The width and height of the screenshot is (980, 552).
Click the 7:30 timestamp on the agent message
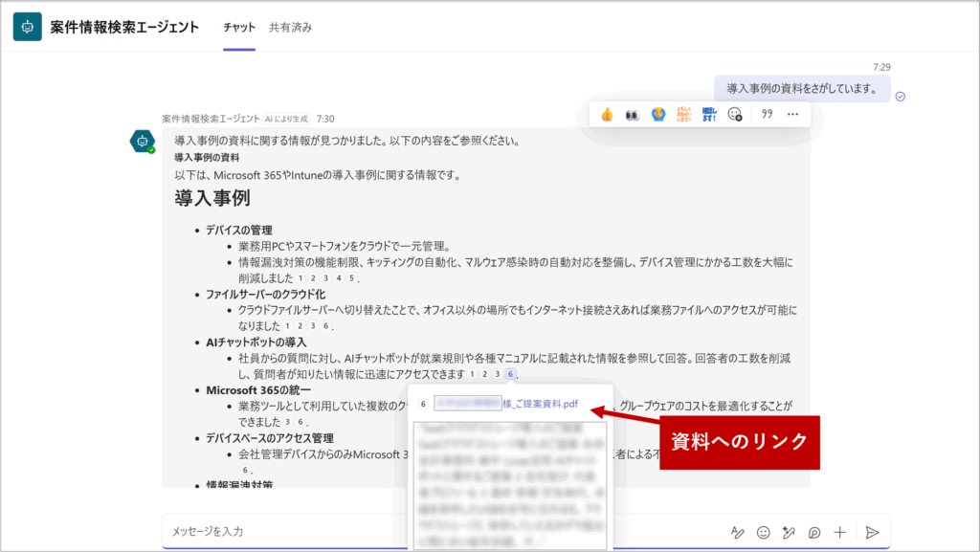[325, 119]
